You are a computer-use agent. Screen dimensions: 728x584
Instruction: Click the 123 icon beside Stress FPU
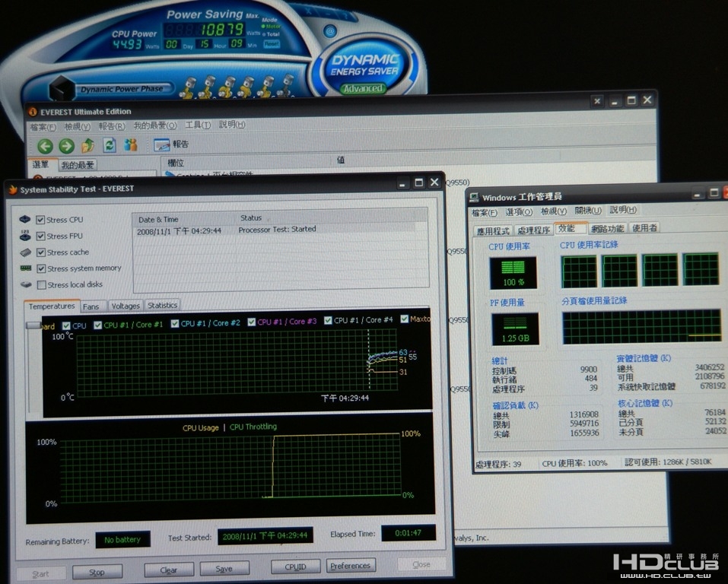tap(25, 236)
